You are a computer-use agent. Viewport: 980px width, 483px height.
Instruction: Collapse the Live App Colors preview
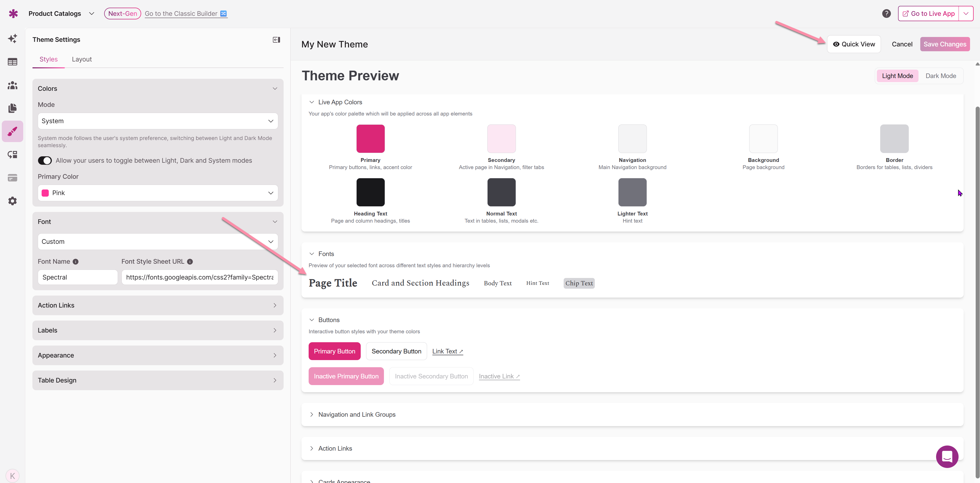pos(312,102)
